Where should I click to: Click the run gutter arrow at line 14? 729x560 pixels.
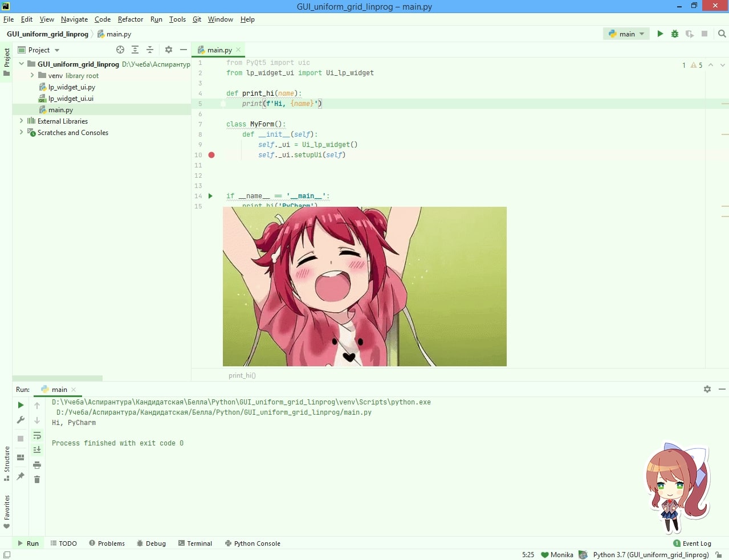(x=210, y=196)
